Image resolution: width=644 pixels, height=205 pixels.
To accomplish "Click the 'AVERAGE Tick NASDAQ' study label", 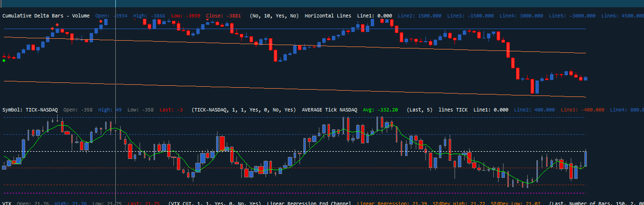I will [x=330, y=110].
